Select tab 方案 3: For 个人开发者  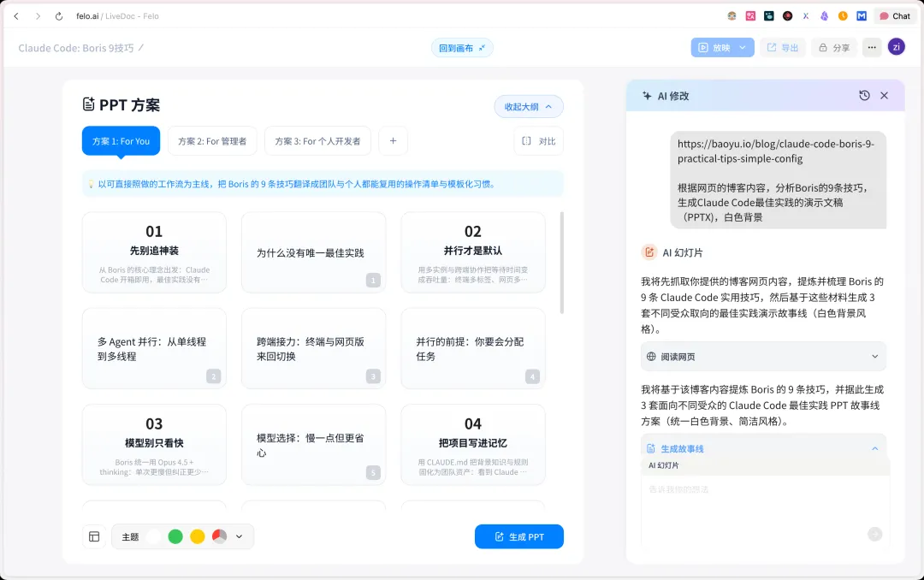click(317, 141)
